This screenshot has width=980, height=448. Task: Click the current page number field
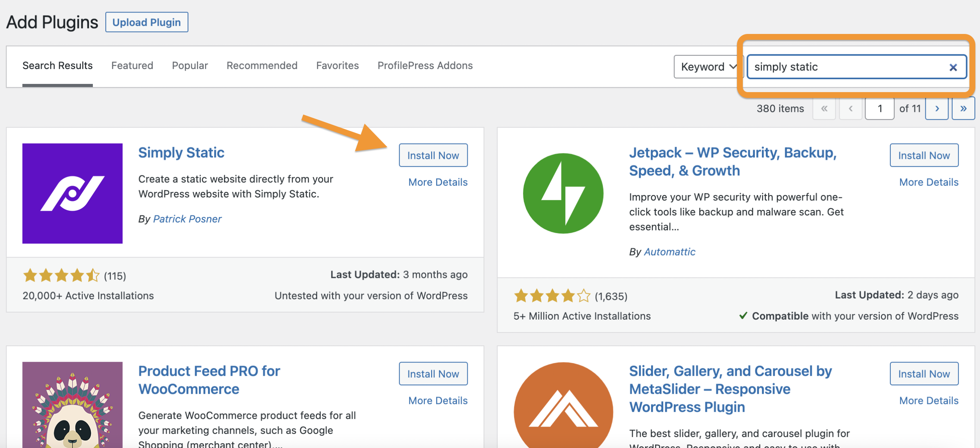[879, 108]
